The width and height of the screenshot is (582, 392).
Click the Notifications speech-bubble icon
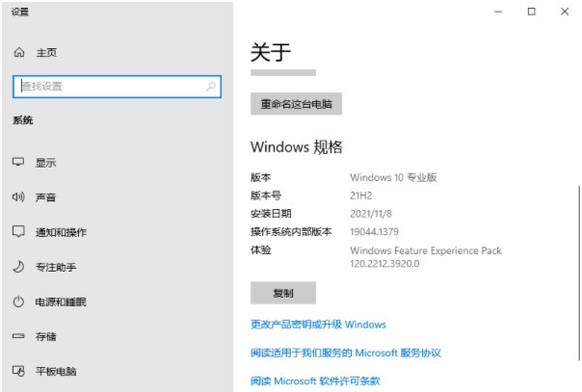click(x=18, y=232)
